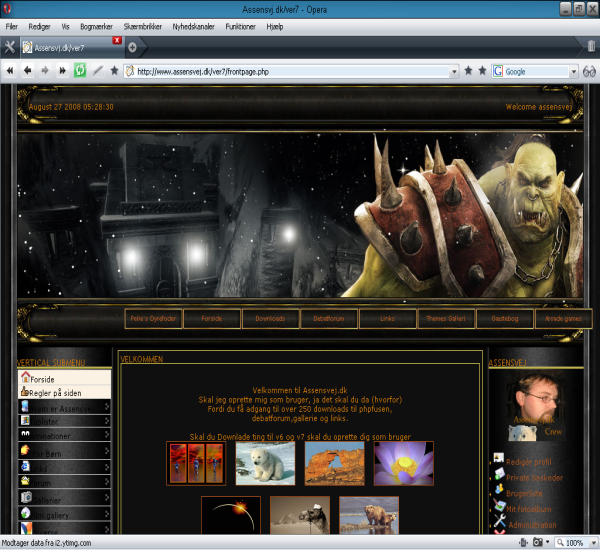Go back with the Back arrow
Viewport: 600px width, 550px height.
[x=27, y=70]
